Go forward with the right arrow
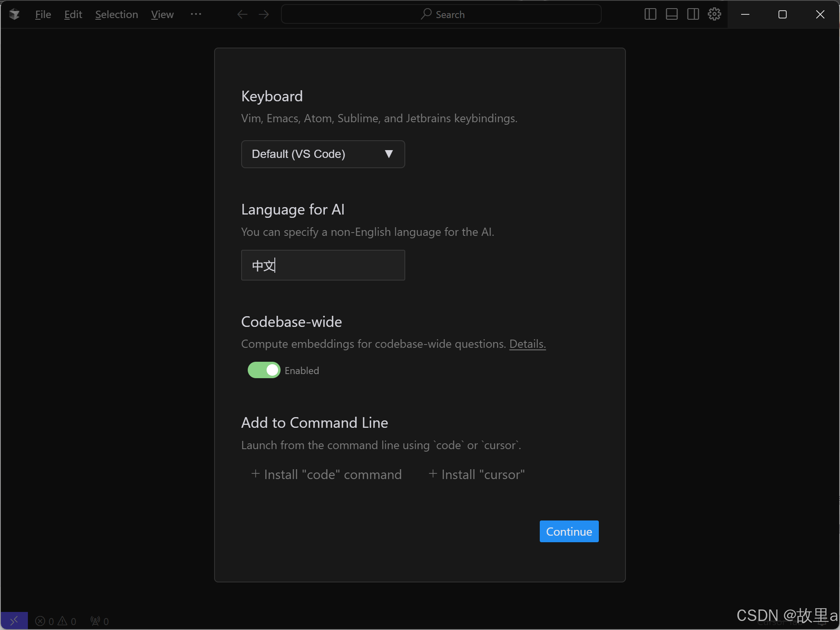This screenshot has height=630, width=840. point(264,15)
